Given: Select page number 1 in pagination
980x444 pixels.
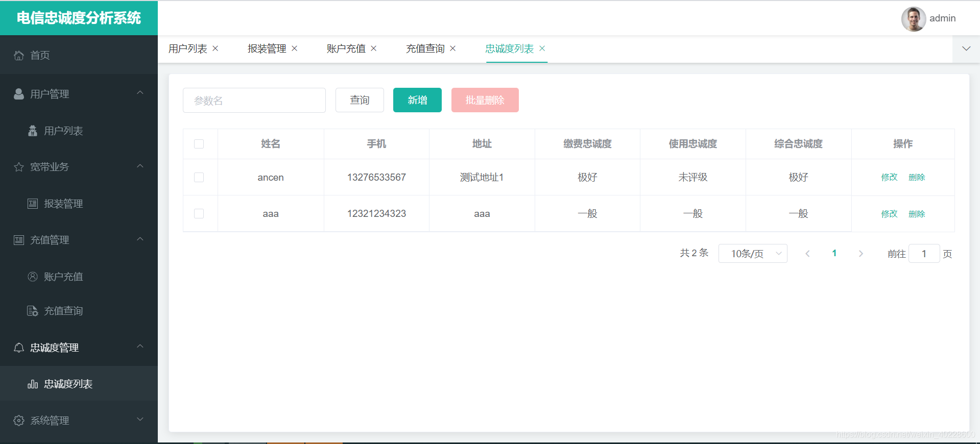Looking at the screenshot, I should tap(834, 253).
